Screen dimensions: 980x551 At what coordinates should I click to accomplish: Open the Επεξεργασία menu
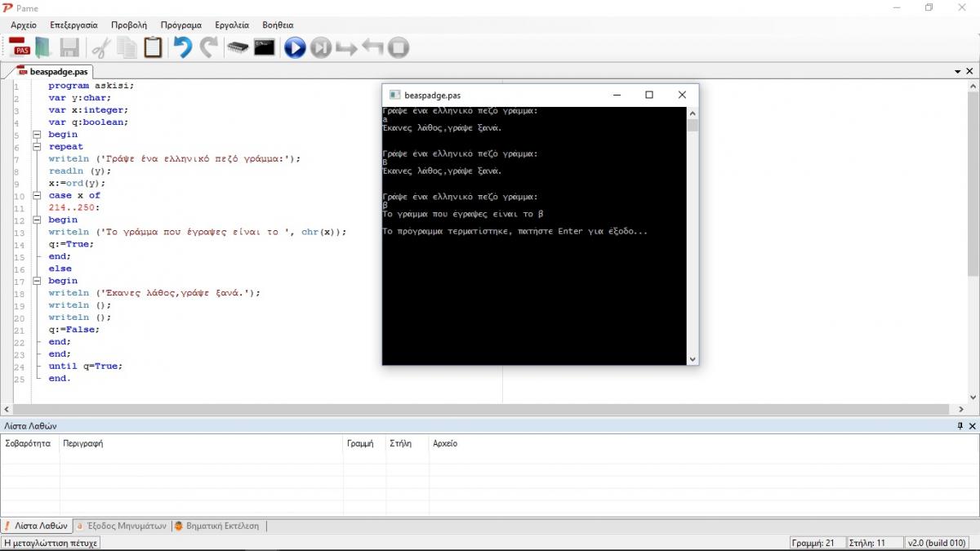click(x=73, y=25)
